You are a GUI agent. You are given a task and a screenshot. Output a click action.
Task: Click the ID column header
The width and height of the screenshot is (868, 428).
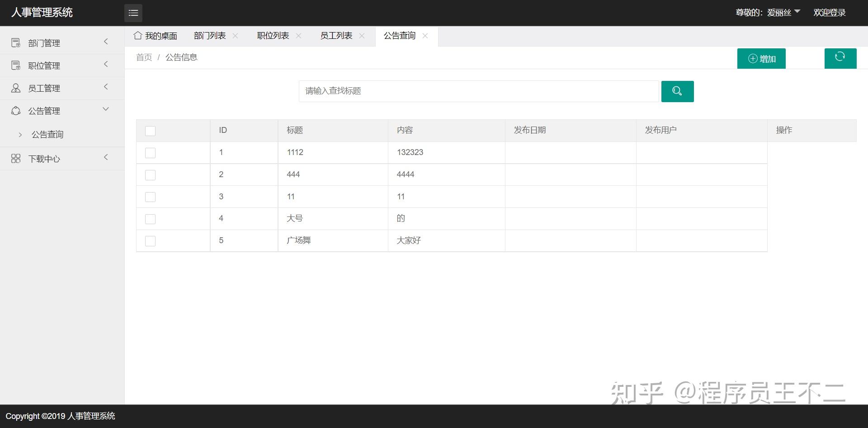point(244,131)
